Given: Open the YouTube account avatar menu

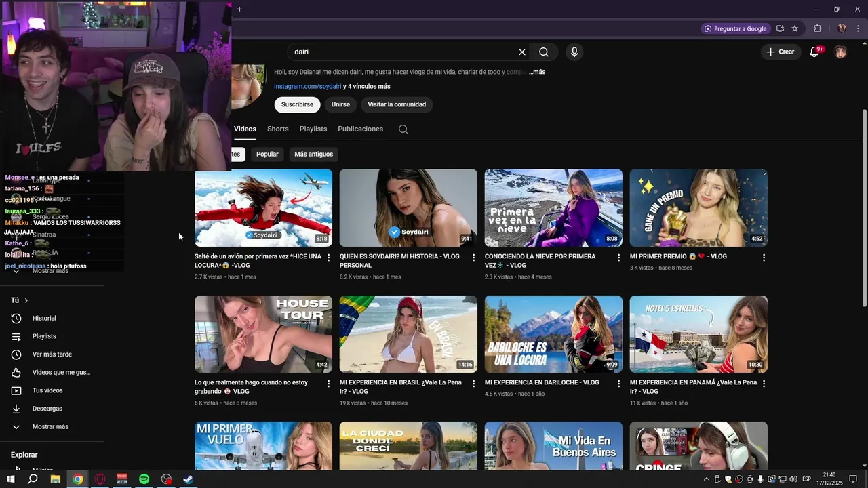Looking at the screenshot, I should coord(841,52).
